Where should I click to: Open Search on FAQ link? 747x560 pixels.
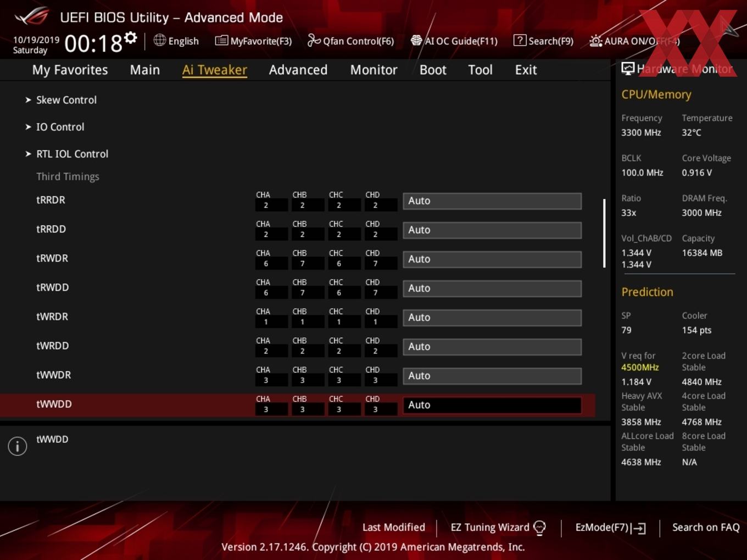[706, 527]
